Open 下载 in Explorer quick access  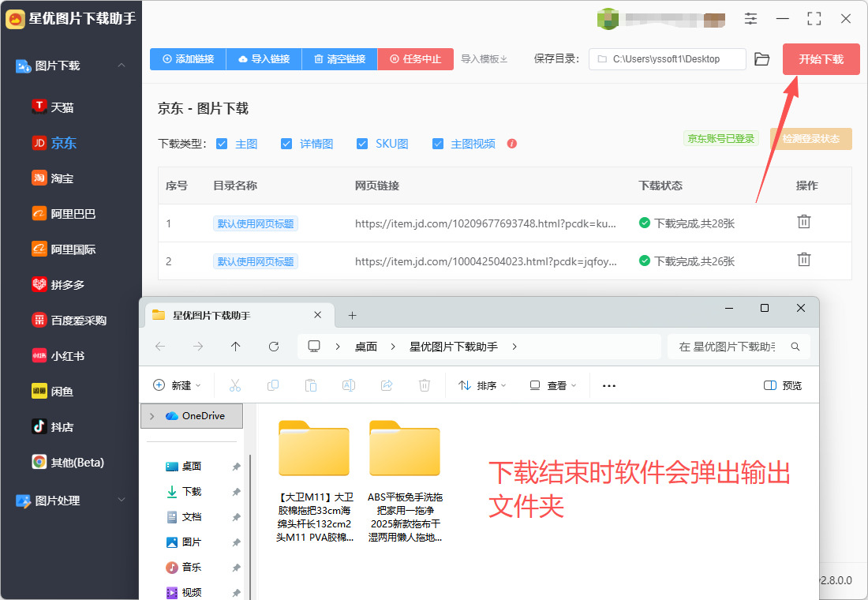click(192, 491)
